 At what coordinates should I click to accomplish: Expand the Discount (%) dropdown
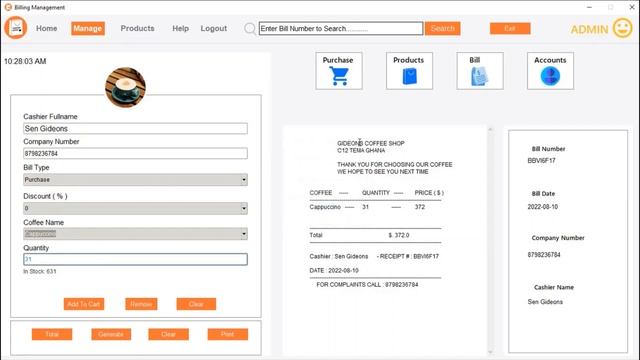244,209
